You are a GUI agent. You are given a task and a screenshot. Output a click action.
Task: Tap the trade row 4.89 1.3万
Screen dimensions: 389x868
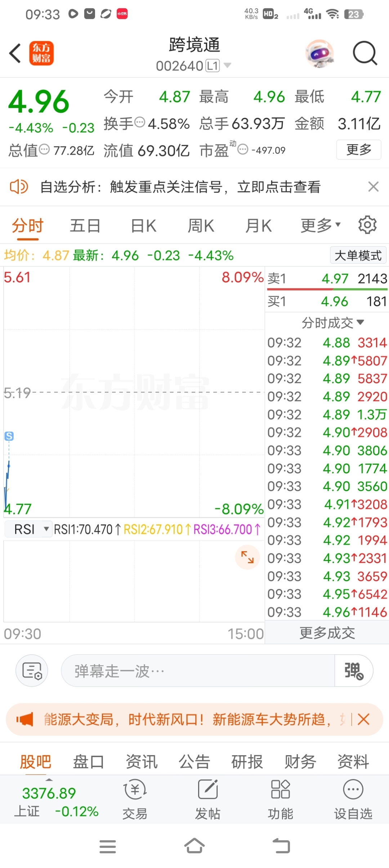[x=327, y=414]
